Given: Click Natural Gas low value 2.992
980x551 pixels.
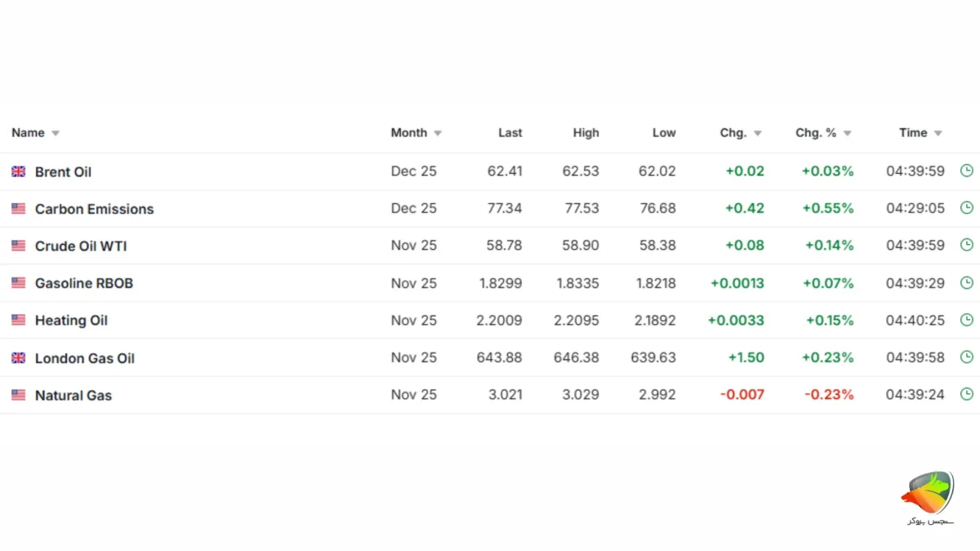Looking at the screenshot, I should tap(657, 394).
